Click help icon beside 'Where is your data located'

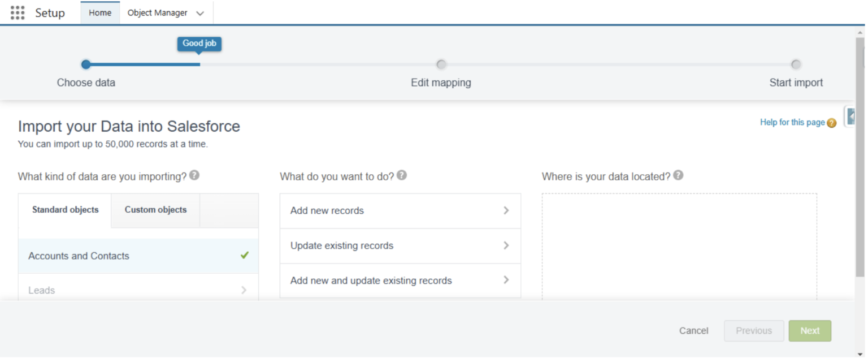click(678, 175)
